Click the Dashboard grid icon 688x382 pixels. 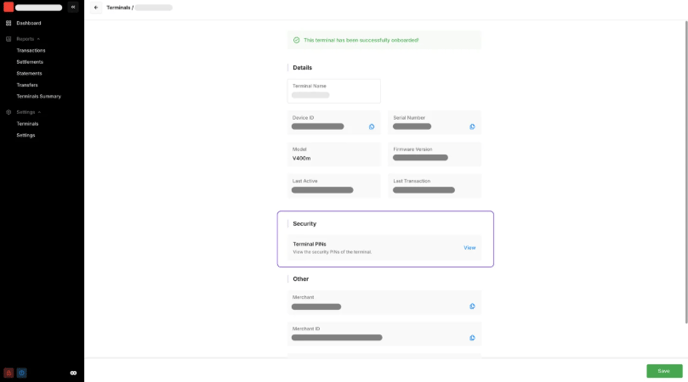click(x=8, y=23)
